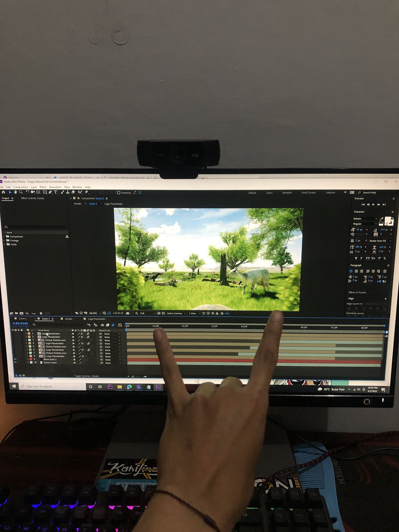This screenshot has height=532, width=399.
Task: Open magnification (46.2%) dropdown in viewer
Action: 95,313
